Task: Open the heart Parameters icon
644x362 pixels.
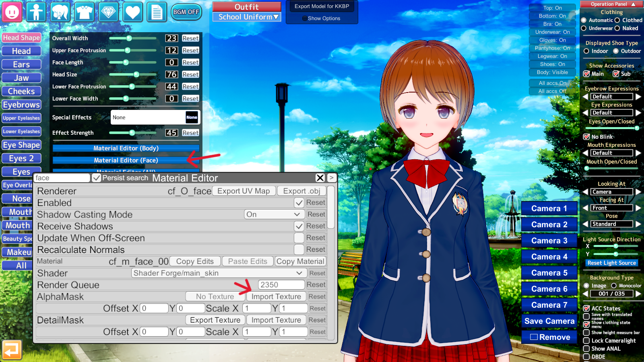Action: pos(132,12)
